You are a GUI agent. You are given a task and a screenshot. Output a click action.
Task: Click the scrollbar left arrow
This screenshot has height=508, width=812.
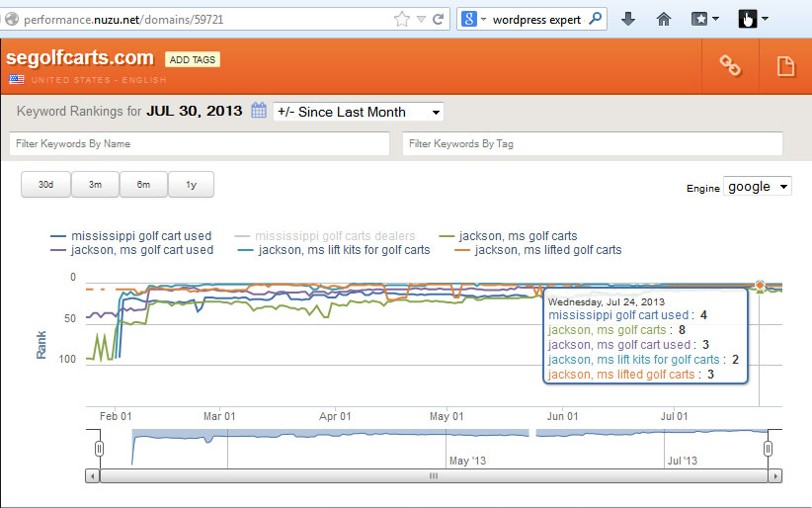point(92,475)
